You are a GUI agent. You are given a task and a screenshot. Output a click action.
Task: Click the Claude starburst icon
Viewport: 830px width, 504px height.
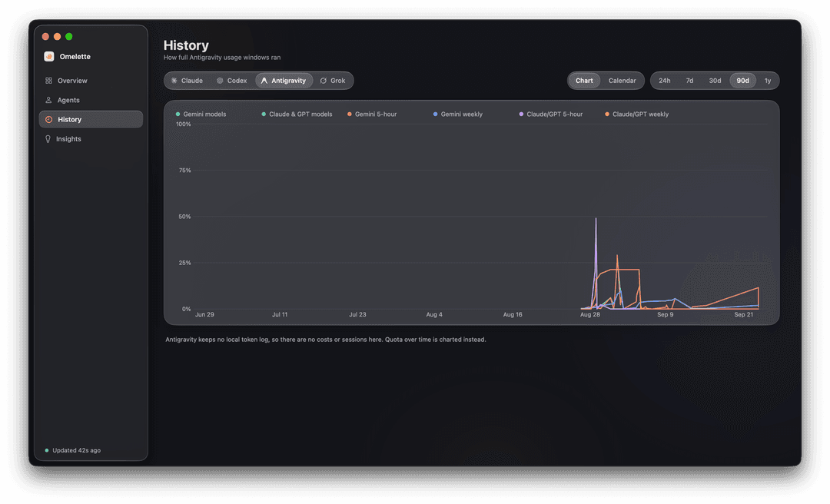point(174,81)
